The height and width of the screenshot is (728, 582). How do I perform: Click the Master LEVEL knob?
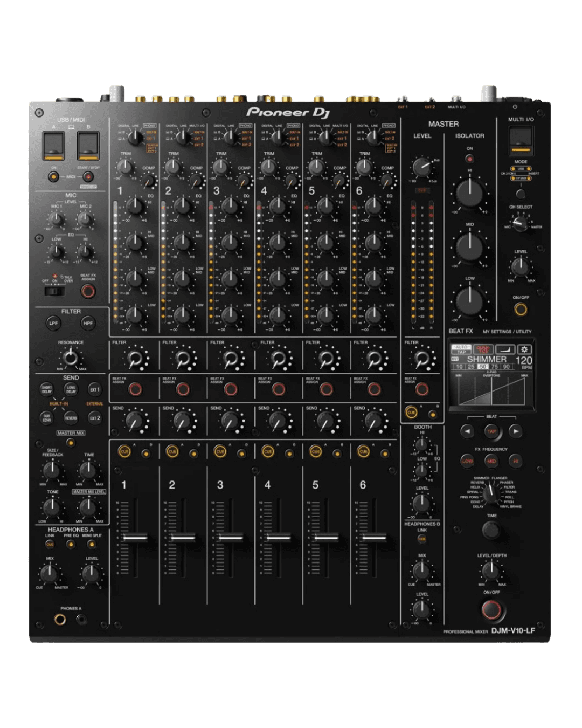[422, 167]
